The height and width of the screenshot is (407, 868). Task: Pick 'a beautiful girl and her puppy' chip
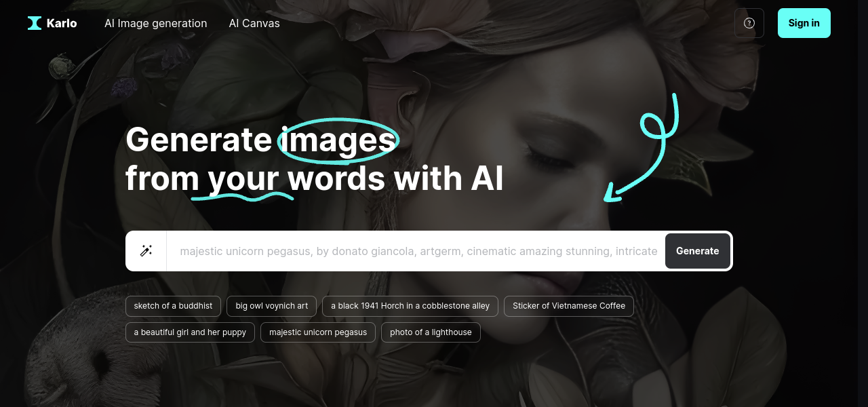coord(190,332)
